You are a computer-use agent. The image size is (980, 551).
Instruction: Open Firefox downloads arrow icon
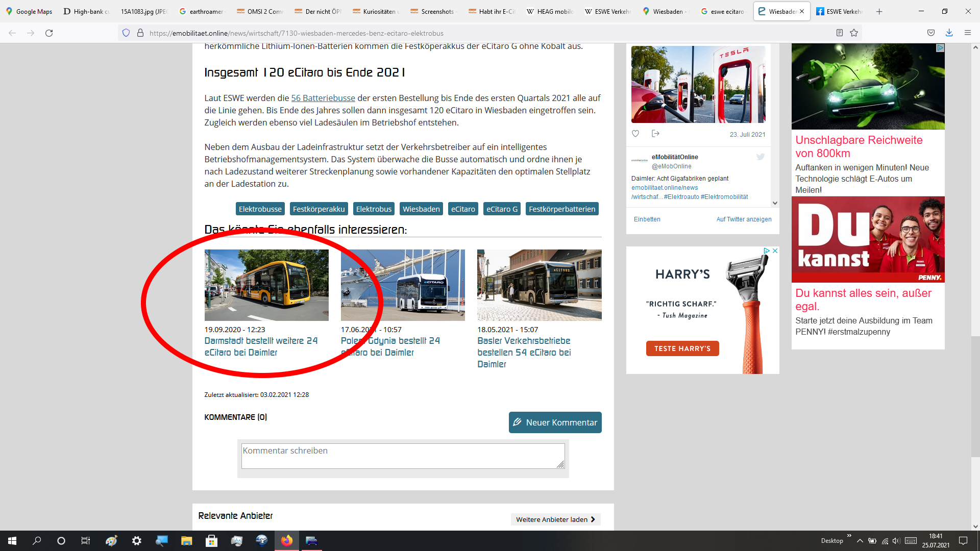point(949,33)
